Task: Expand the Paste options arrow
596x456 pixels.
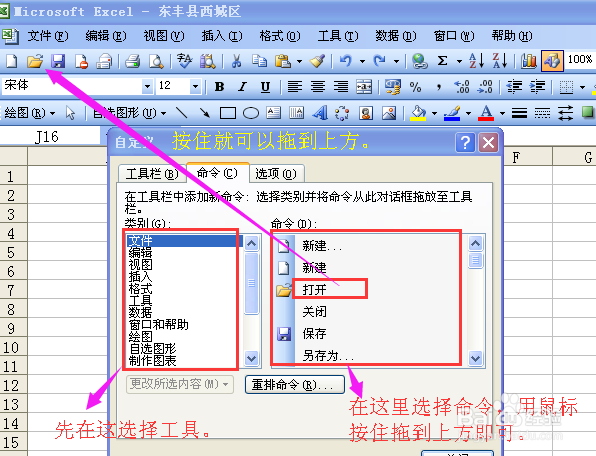Action: pyautogui.click(x=300, y=61)
